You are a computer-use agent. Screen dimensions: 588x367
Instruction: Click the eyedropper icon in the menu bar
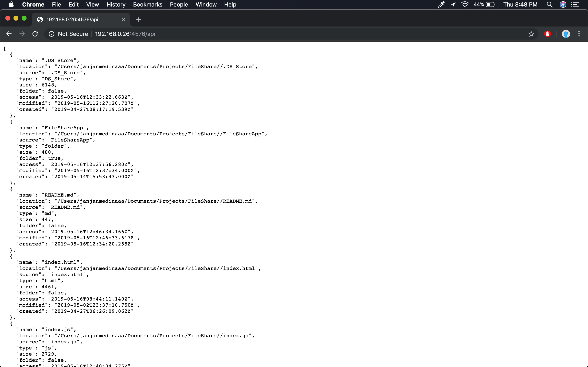coord(441,4)
